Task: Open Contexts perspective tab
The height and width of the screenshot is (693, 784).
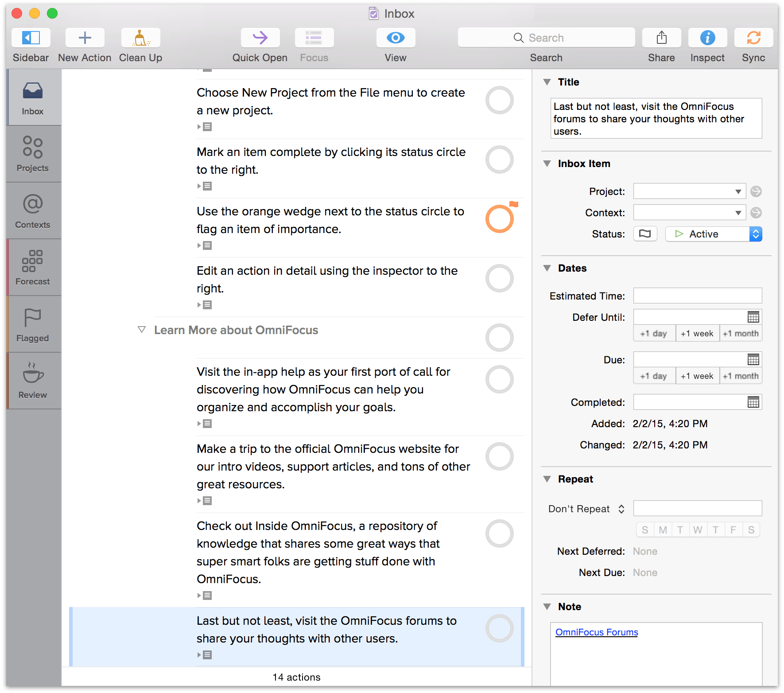Action: (x=33, y=211)
